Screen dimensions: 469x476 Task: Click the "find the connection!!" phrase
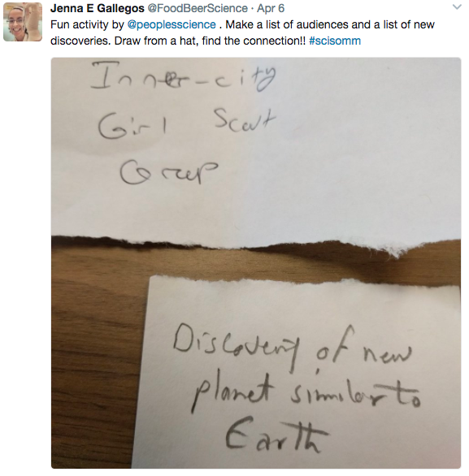(x=254, y=41)
